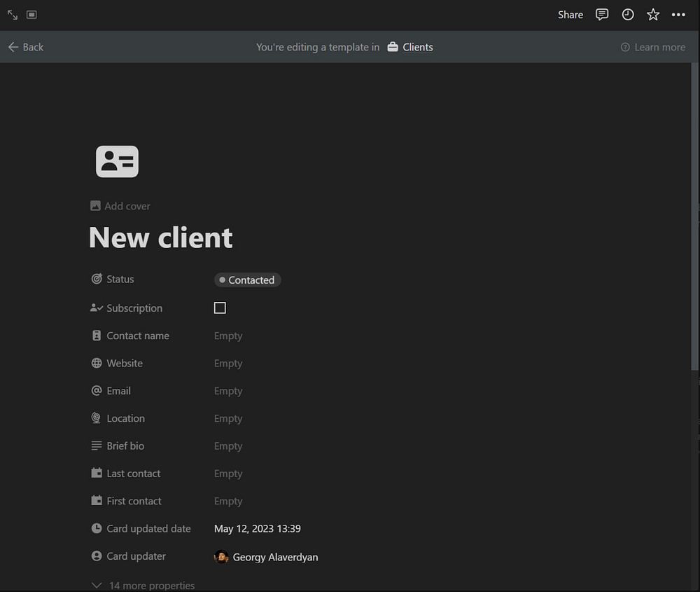Go back using the Back arrow button

point(25,47)
